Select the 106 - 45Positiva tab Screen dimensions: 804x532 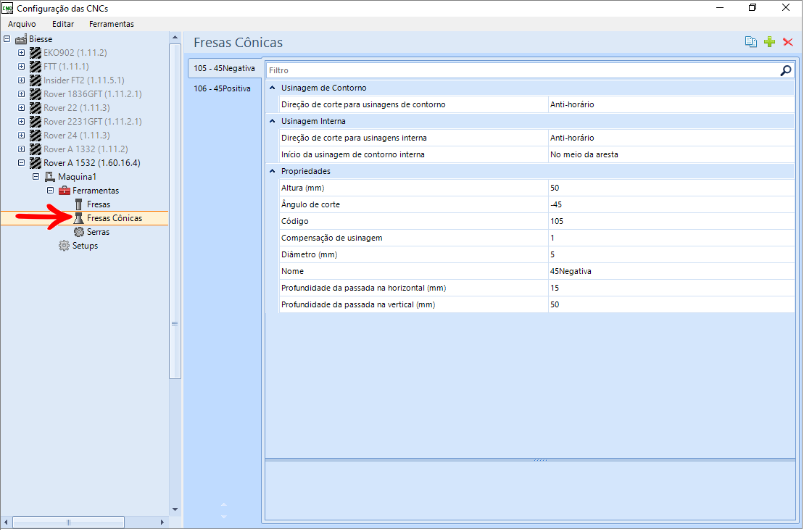point(223,88)
